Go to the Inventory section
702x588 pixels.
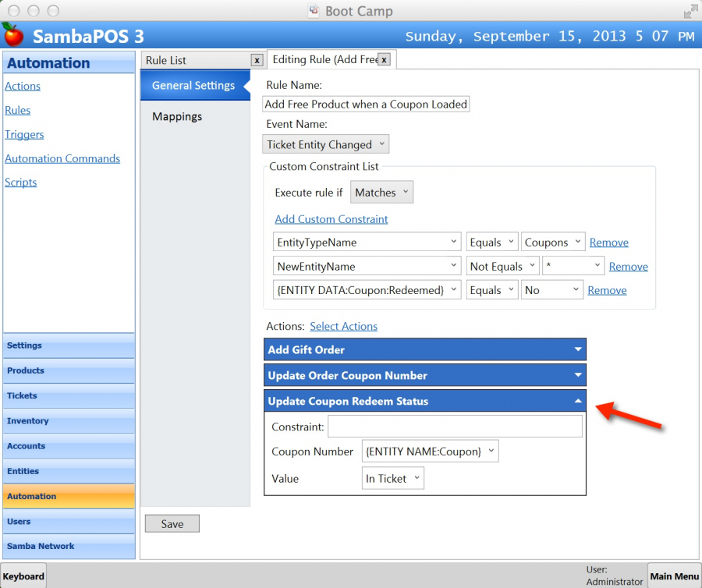click(x=28, y=421)
